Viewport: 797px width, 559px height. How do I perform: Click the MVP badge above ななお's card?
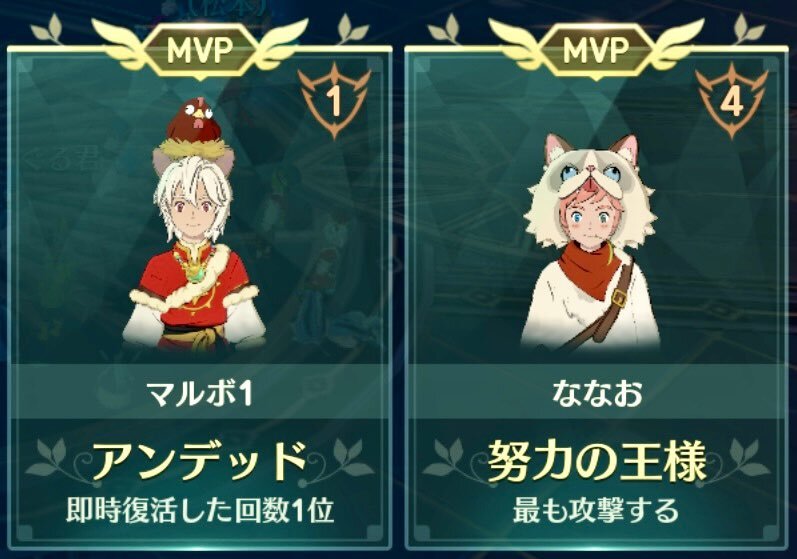596,50
